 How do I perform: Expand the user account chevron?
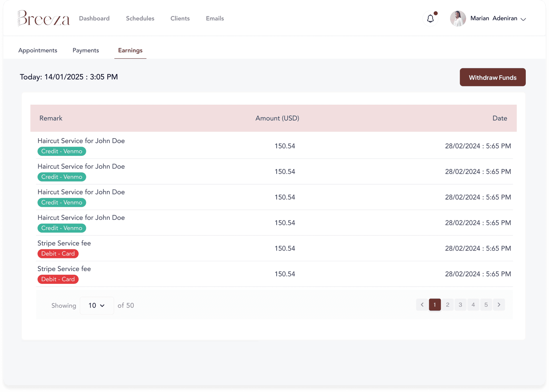click(x=523, y=19)
